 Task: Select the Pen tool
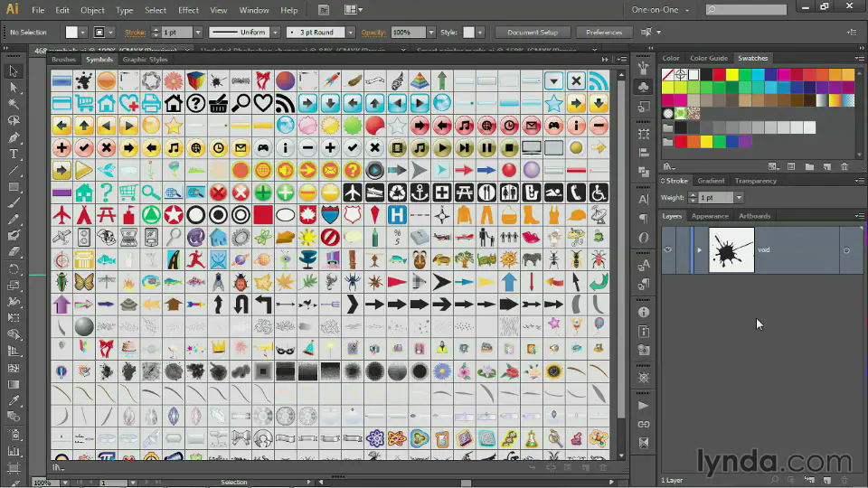14,137
